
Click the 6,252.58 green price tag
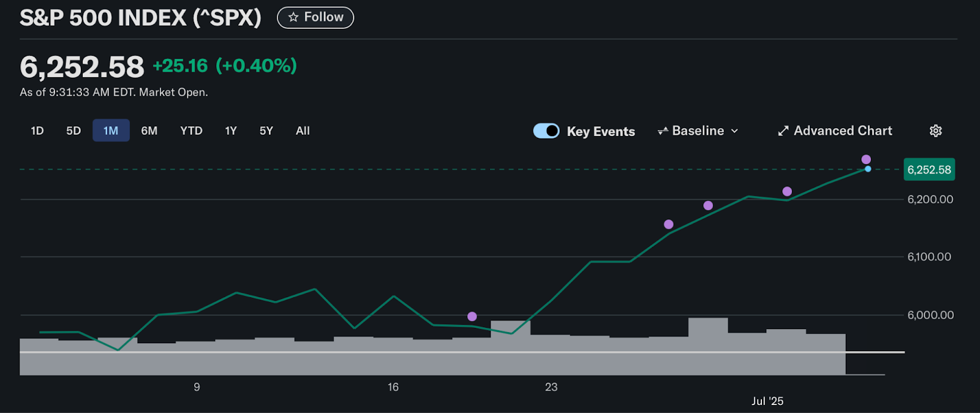pos(929,170)
